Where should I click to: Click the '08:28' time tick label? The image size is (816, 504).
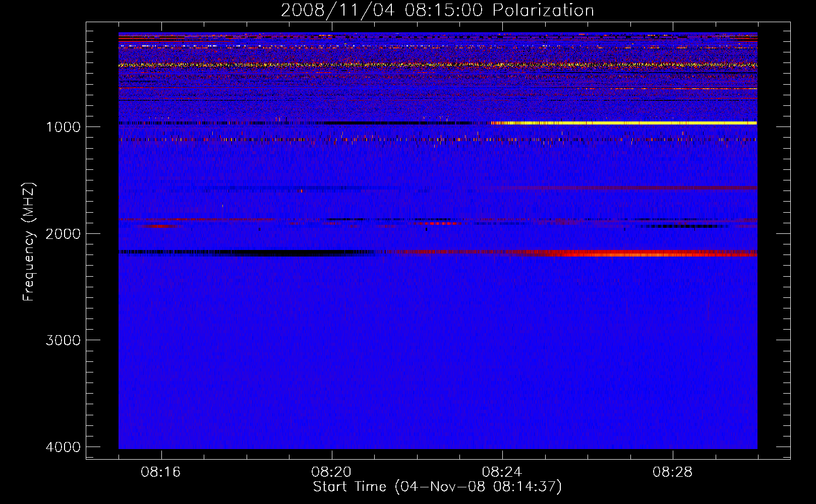point(672,472)
